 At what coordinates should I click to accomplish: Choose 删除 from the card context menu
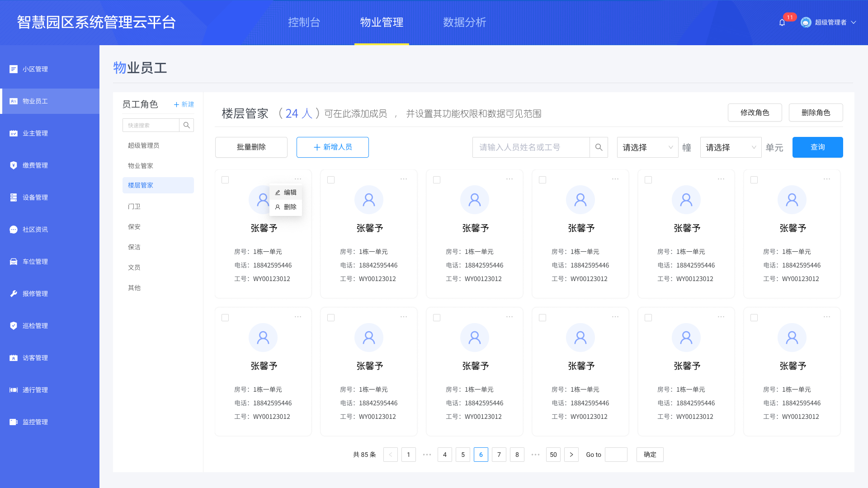click(x=290, y=207)
